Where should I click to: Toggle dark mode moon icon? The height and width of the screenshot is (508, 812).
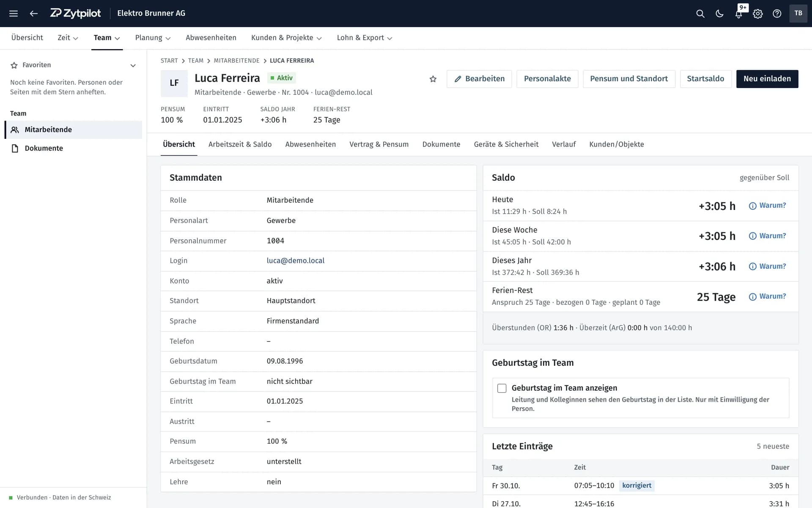click(x=719, y=14)
